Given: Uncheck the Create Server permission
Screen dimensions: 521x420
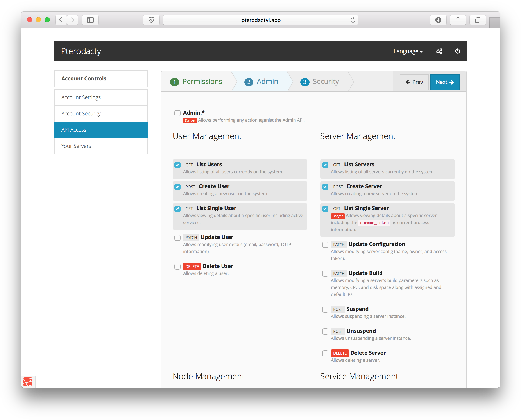Looking at the screenshot, I should [325, 187].
